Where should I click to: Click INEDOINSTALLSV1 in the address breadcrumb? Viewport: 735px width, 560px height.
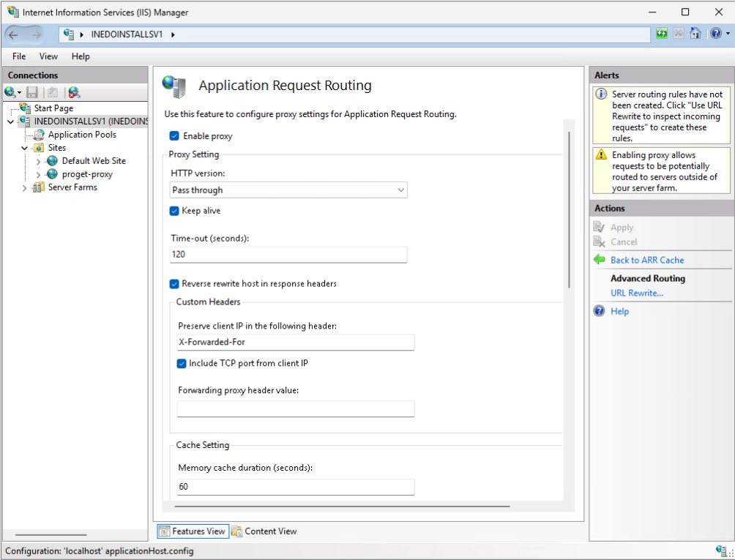pos(127,34)
